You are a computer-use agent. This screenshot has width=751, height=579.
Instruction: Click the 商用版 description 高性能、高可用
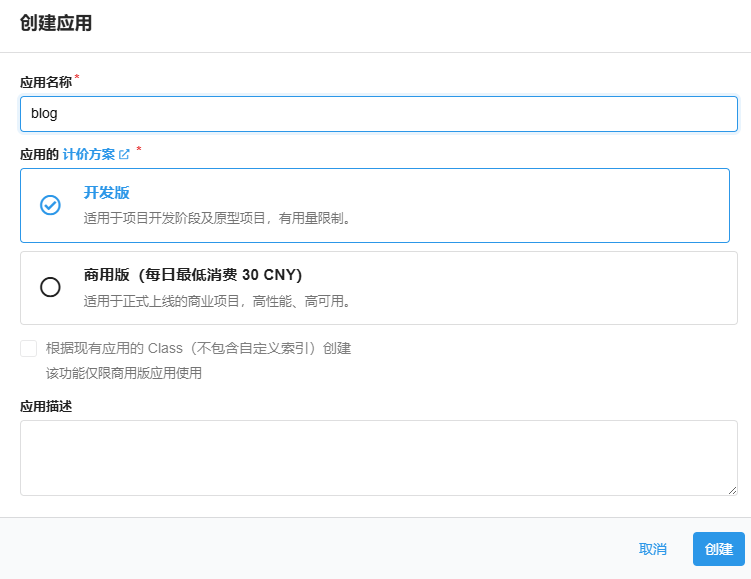pyautogui.click(x=219, y=300)
